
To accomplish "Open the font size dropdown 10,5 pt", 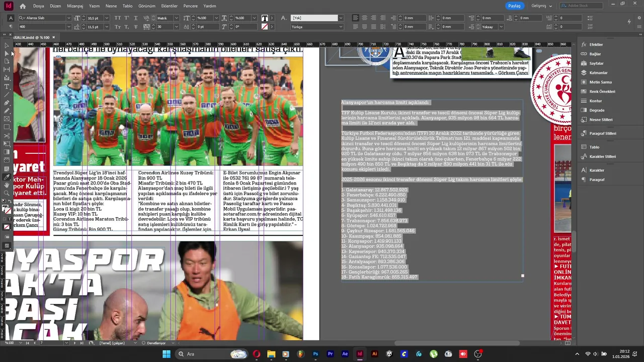I will tap(107, 18).
